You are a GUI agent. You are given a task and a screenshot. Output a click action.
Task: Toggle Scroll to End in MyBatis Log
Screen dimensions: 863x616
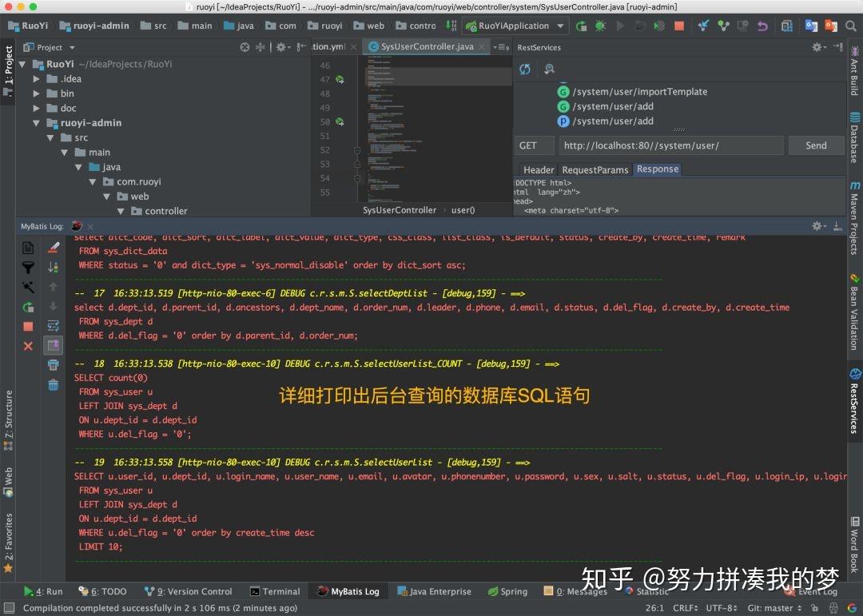54,345
